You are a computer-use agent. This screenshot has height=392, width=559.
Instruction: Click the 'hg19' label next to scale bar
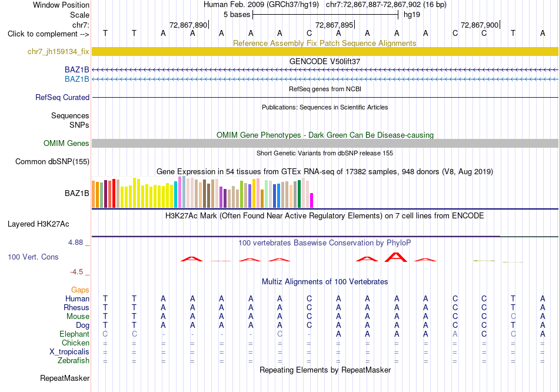(x=412, y=15)
